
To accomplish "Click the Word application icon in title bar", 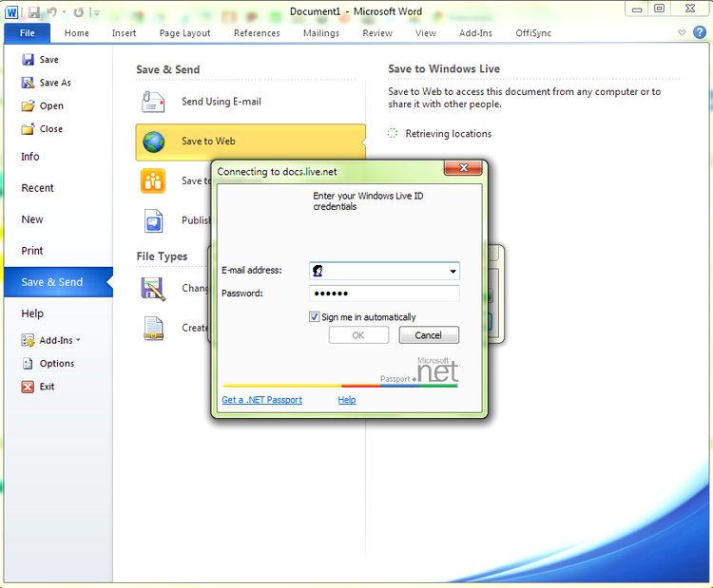I will [11, 12].
